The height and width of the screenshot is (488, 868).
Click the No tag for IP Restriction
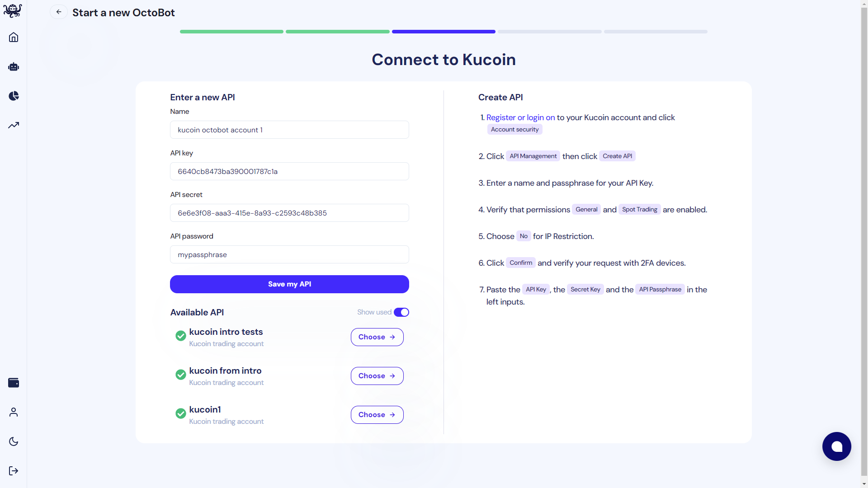tap(524, 236)
